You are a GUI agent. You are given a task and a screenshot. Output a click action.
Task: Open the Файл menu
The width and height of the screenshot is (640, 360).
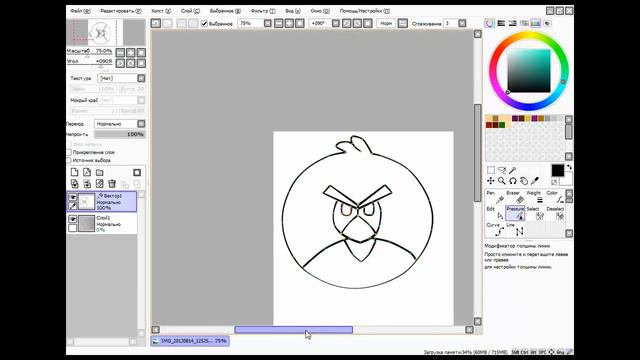[x=80, y=11]
